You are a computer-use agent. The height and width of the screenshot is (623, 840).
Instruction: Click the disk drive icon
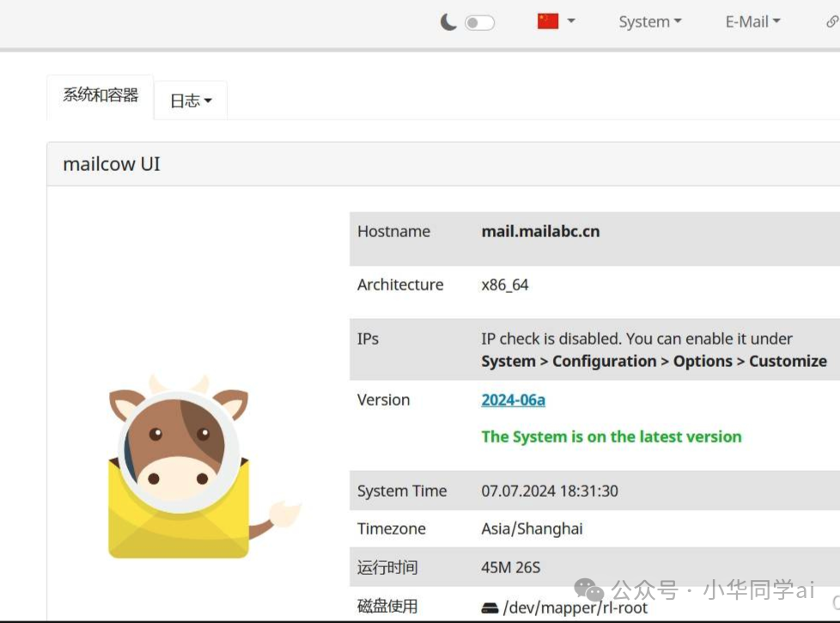pos(490,608)
